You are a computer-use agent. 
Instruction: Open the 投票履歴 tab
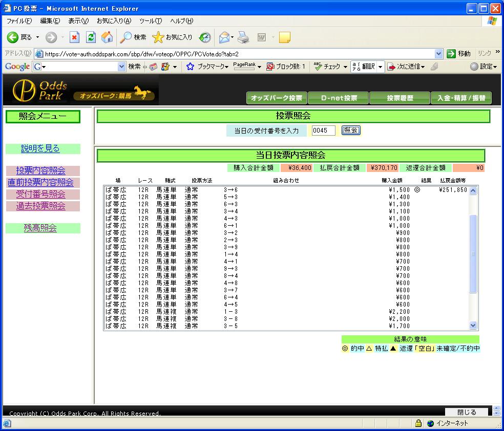400,98
